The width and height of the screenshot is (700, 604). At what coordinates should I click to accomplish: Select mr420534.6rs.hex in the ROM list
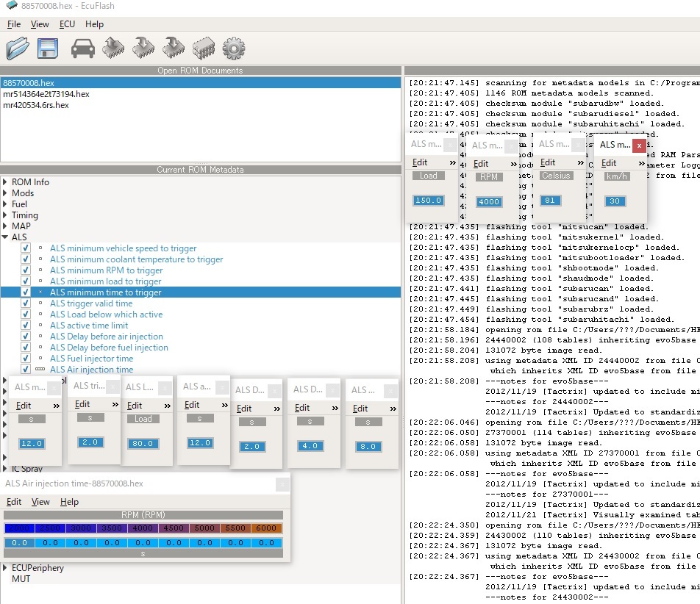[201, 105]
